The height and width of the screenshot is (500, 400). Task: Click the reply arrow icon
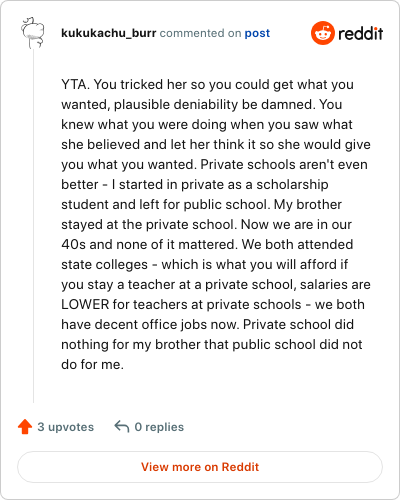tap(122, 427)
